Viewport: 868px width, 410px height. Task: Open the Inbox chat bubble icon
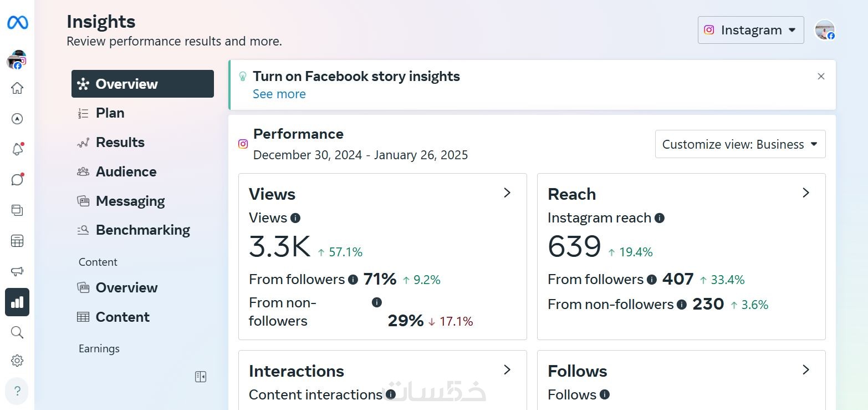tap(17, 180)
